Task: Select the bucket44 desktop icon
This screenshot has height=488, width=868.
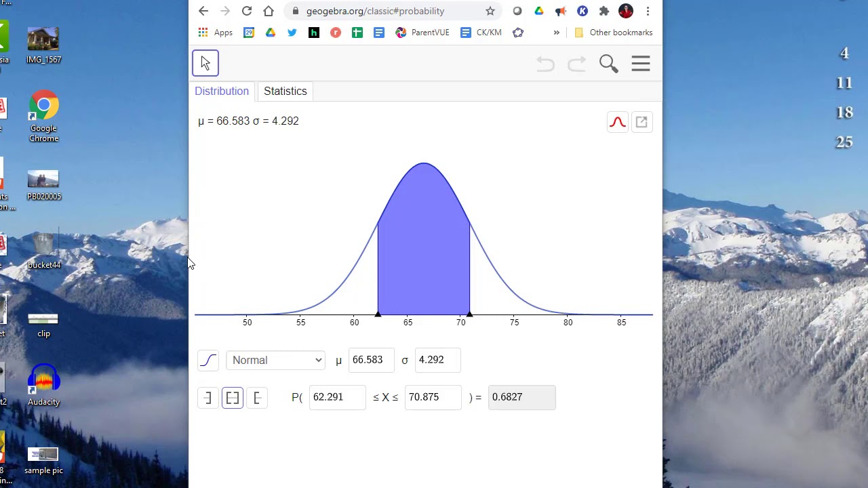Action: (x=43, y=251)
